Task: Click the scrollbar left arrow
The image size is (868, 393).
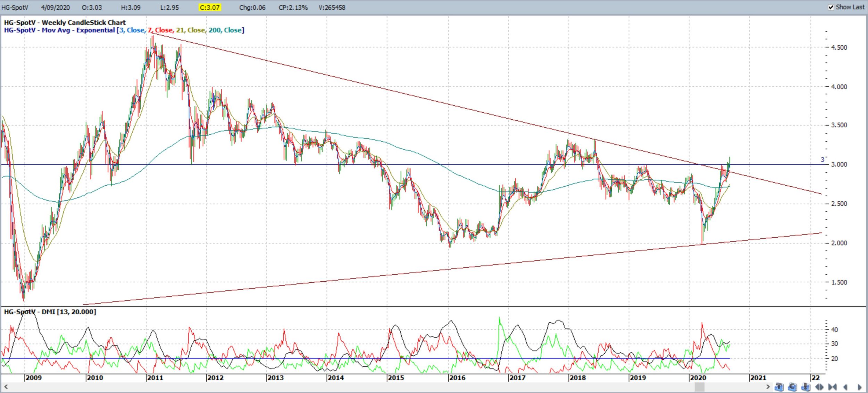Action: (6, 386)
